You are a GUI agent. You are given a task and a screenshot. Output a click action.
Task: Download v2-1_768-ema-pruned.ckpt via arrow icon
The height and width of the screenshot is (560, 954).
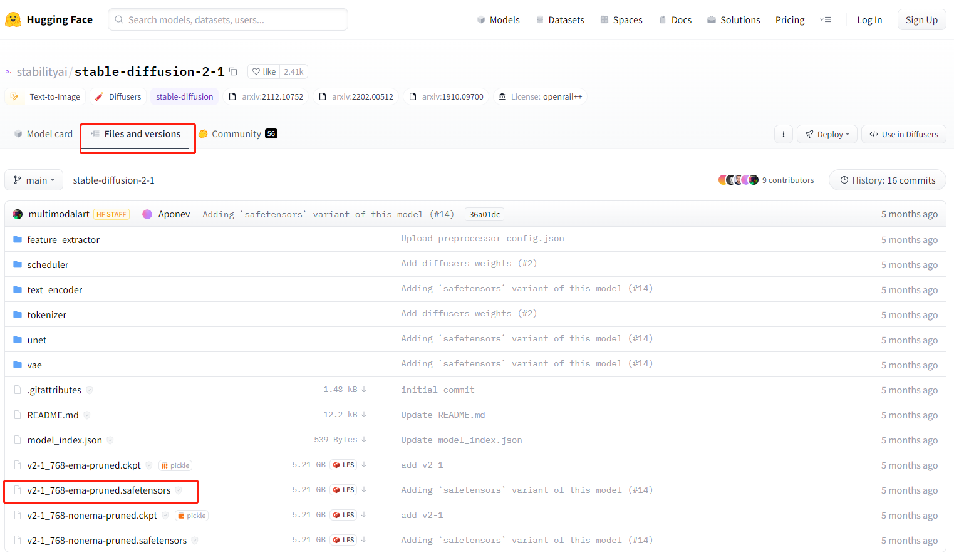click(364, 465)
